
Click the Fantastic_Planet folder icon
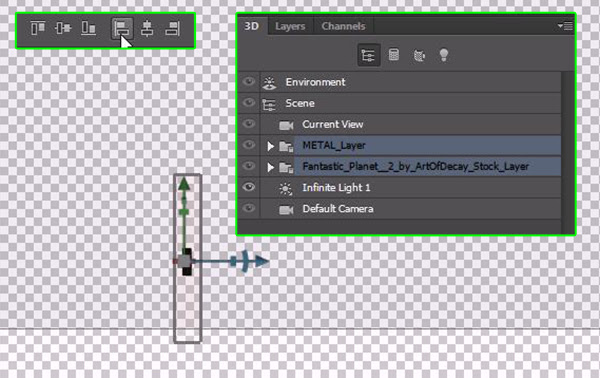coord(286,167)
